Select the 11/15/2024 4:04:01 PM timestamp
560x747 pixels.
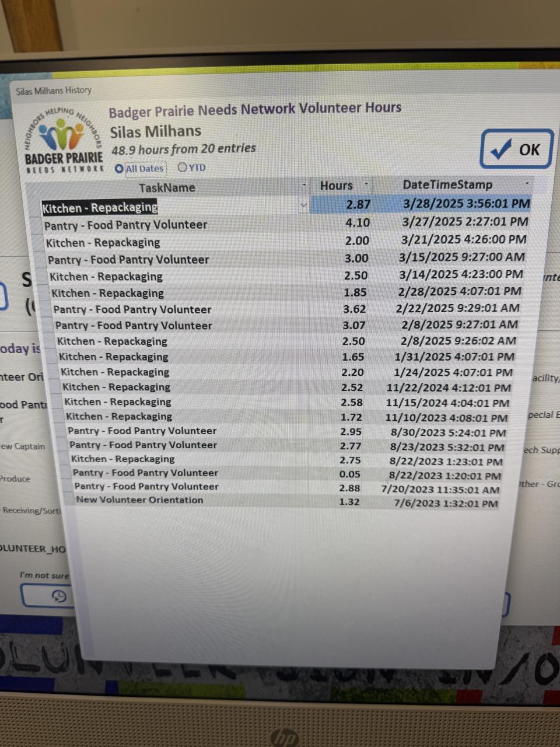tap(447, 403)
